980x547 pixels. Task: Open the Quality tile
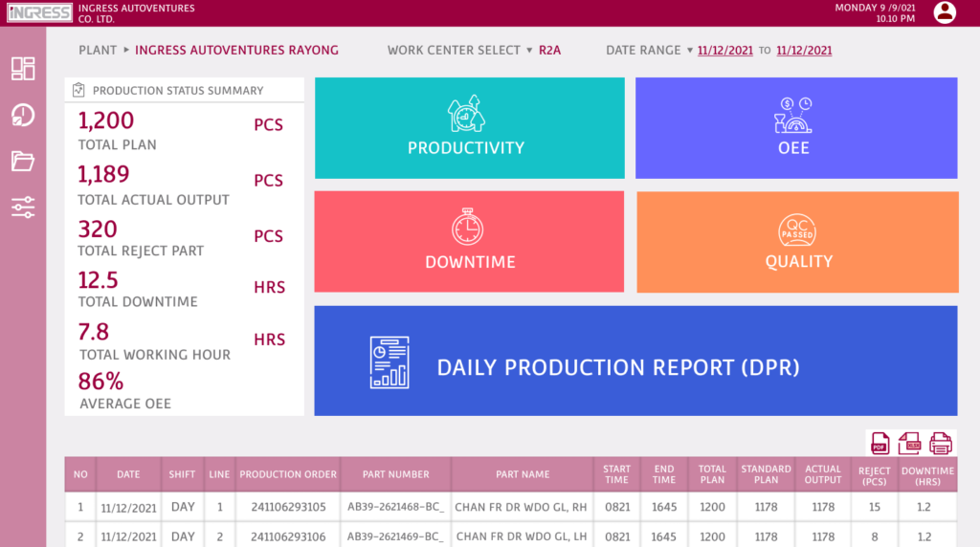pos(797,241)
